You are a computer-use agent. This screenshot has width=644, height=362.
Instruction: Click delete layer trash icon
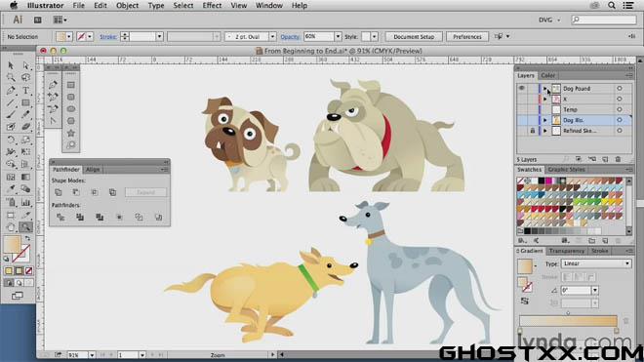click(x=618, y=159)
